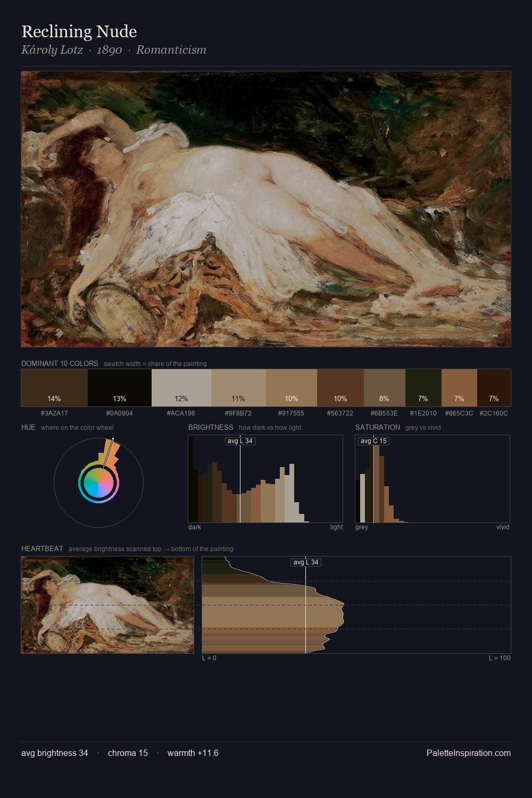Click the '#6B553E' hex code text
This screenshot has height=798, width=532.
[x=384, y=413]
